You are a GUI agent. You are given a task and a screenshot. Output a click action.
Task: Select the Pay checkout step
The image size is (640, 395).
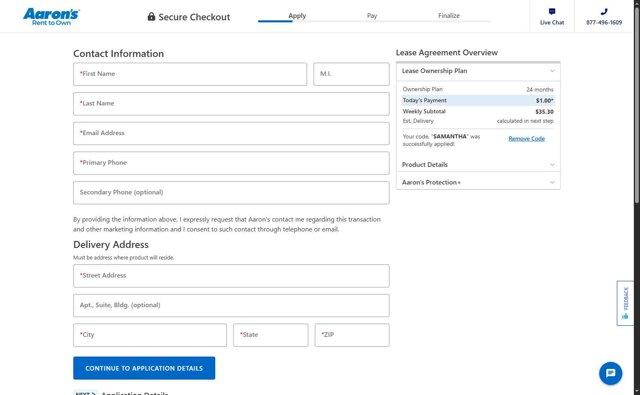(x=371, y=16)
